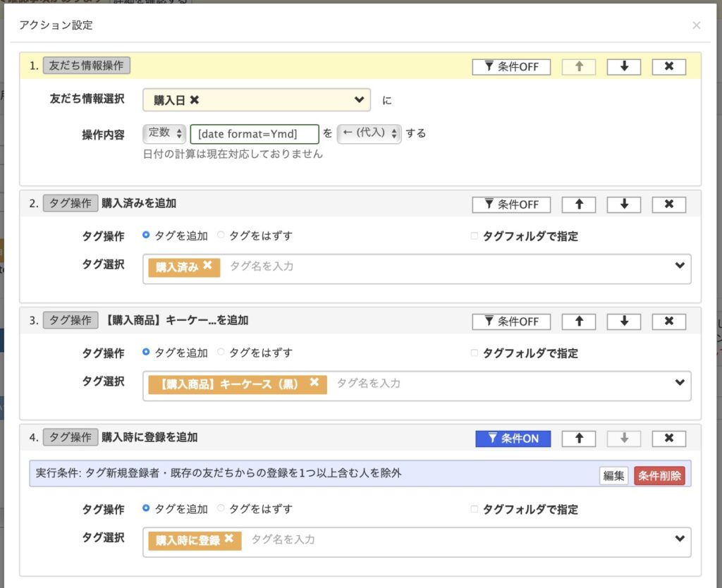
Task: Delete action 3 using its X button
Action: coord(668,321)
